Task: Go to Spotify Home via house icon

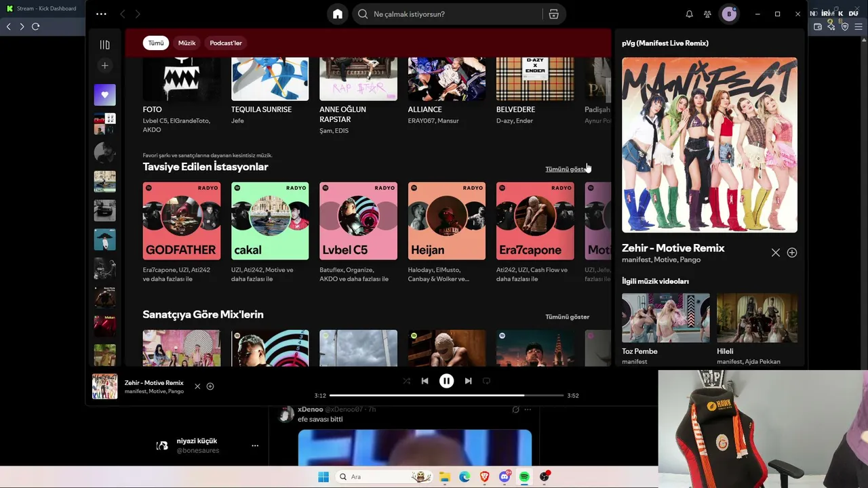Action: [x=338, y=14]
